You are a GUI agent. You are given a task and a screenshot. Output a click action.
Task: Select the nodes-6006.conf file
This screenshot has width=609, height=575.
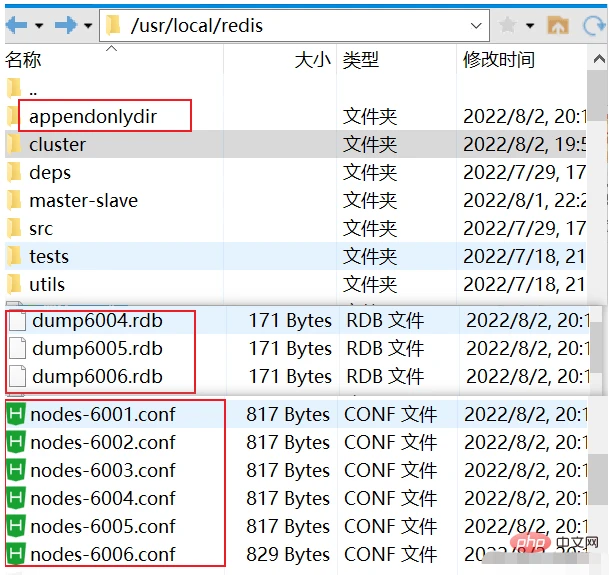point(103,554)
